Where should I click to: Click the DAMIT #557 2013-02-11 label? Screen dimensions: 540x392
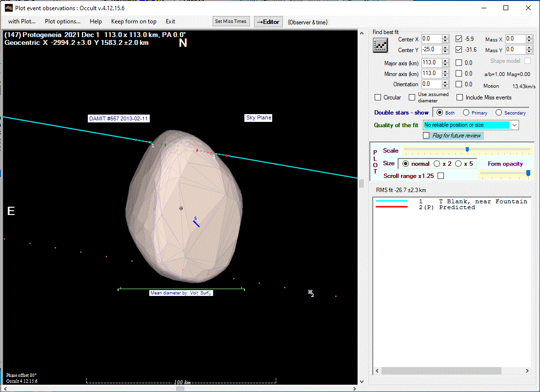tap(119, 119)
